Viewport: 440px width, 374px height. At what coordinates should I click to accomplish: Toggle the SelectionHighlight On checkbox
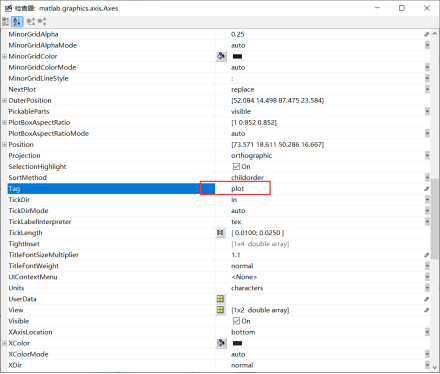[x=236, y=166]
